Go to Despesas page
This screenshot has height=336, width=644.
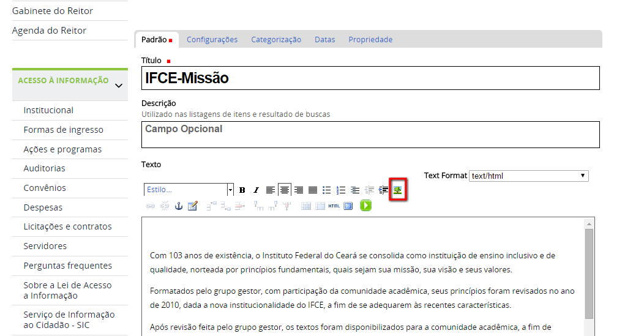(x=43, y=207)
